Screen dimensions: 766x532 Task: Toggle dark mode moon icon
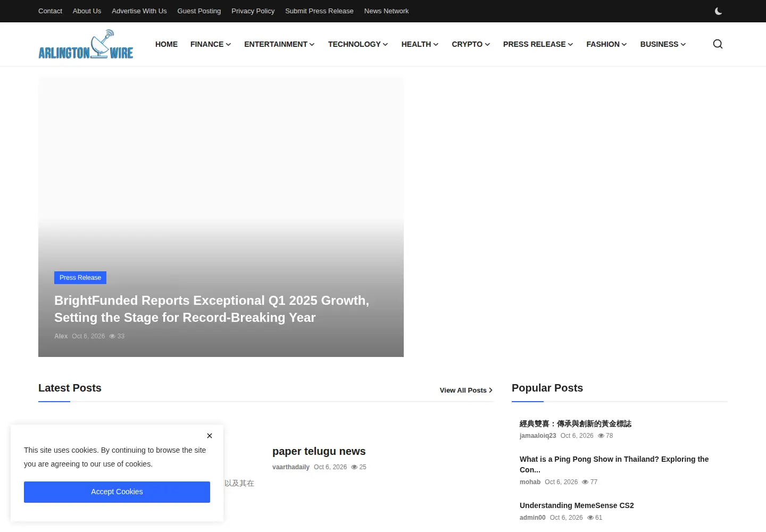(x=718, y=11)
